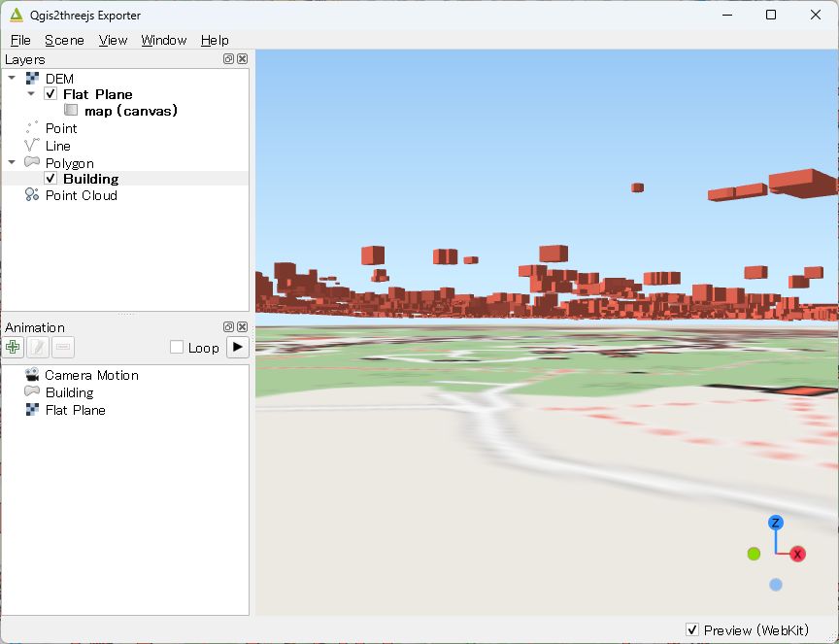Click the Camera Motion camera icon

(32, 374)
